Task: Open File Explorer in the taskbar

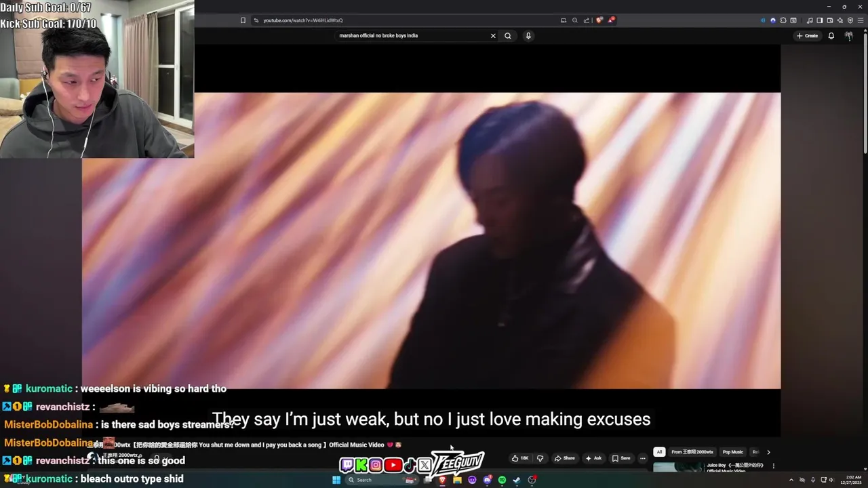Action: pos(457,480)
